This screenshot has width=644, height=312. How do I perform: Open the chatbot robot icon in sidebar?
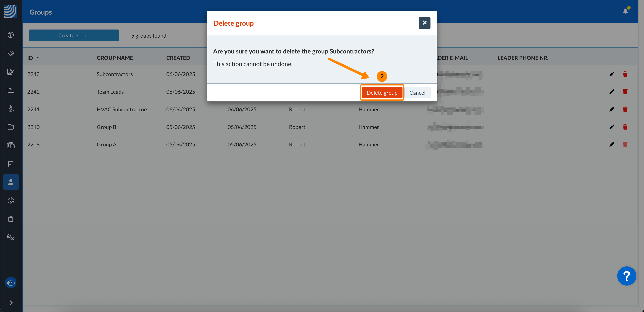pos(11,282)
